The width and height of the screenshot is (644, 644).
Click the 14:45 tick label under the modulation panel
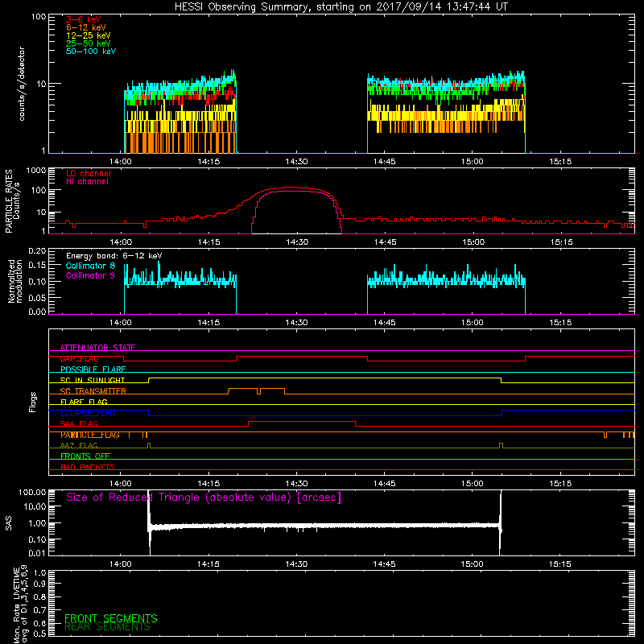(x=384, y=323)
